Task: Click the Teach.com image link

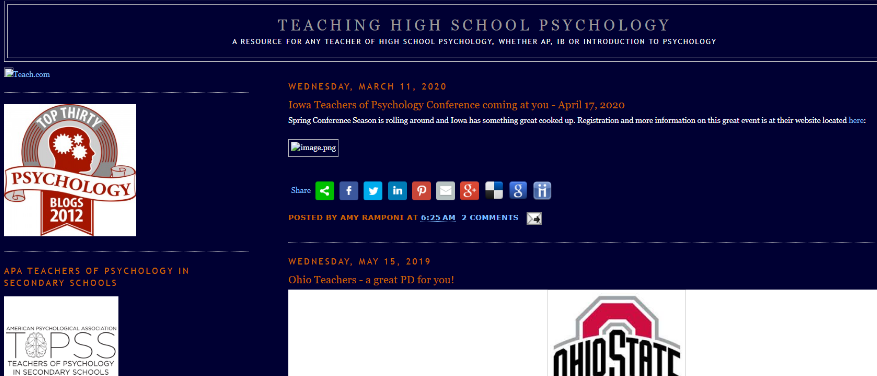Action: [x=27, y=73]
